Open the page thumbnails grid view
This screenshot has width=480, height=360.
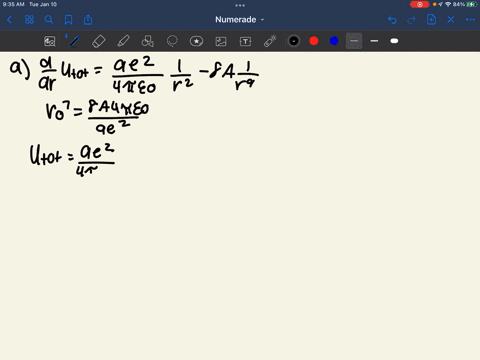click(29, 20)
